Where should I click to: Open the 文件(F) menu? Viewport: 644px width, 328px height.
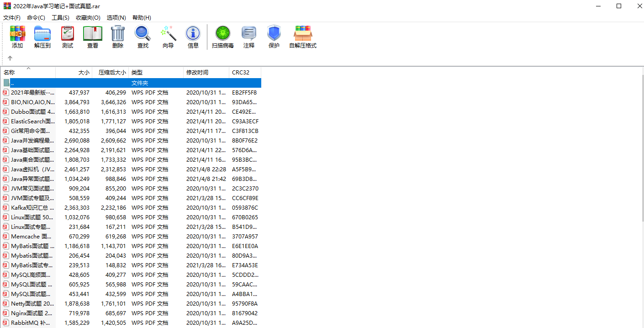point(12,17)
